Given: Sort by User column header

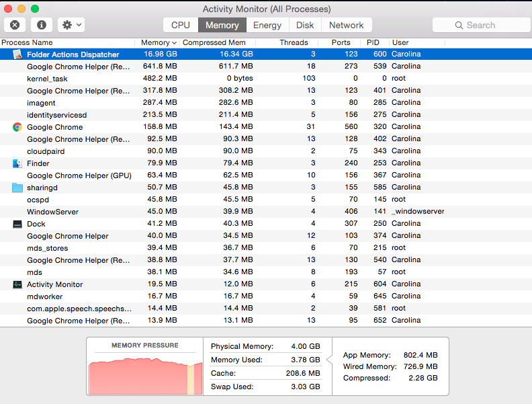Looking at the screenshot, I should [417, 42].
